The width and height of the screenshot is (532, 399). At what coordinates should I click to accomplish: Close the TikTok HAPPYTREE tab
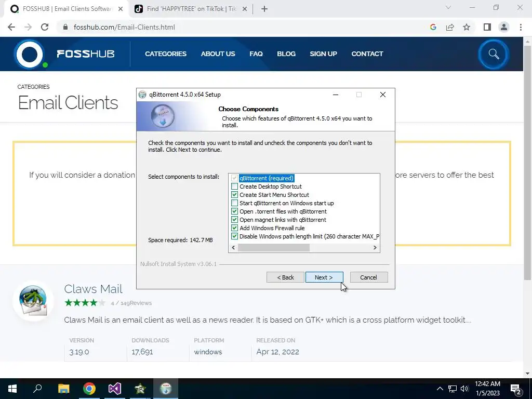tap(245, 9)
